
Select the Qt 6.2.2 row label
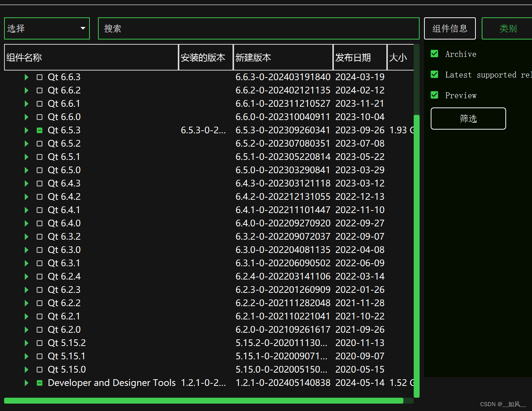pos(64,303)
